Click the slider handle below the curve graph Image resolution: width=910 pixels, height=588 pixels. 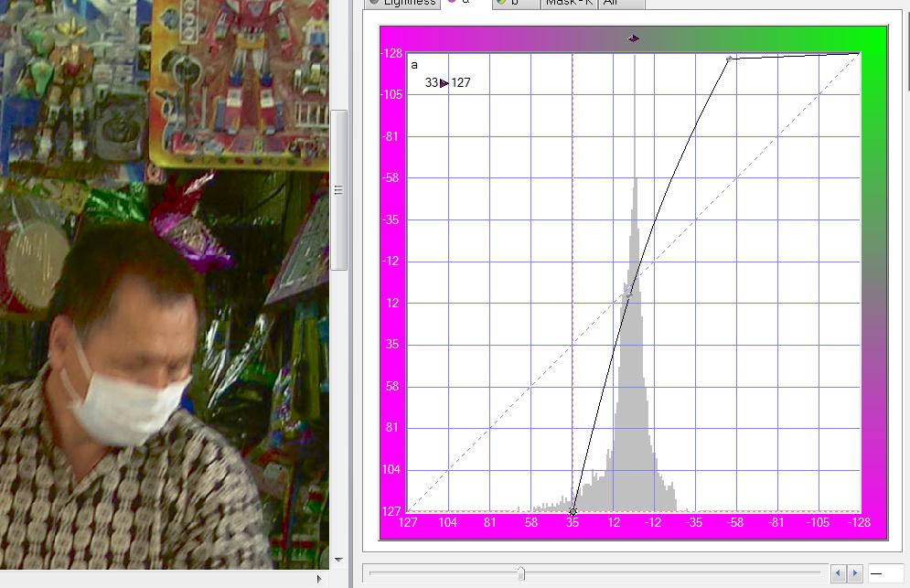point(521,573)
